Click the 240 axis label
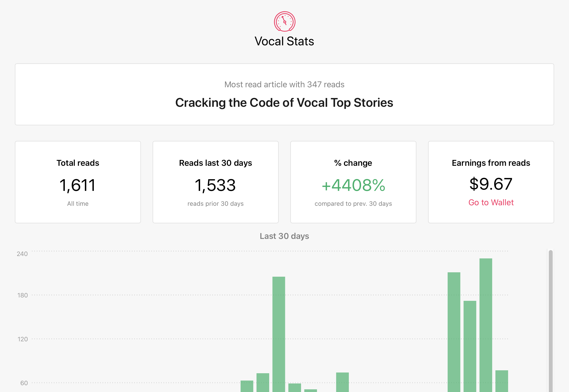This screenshot has height=392, width=569. tap(22, 254)
